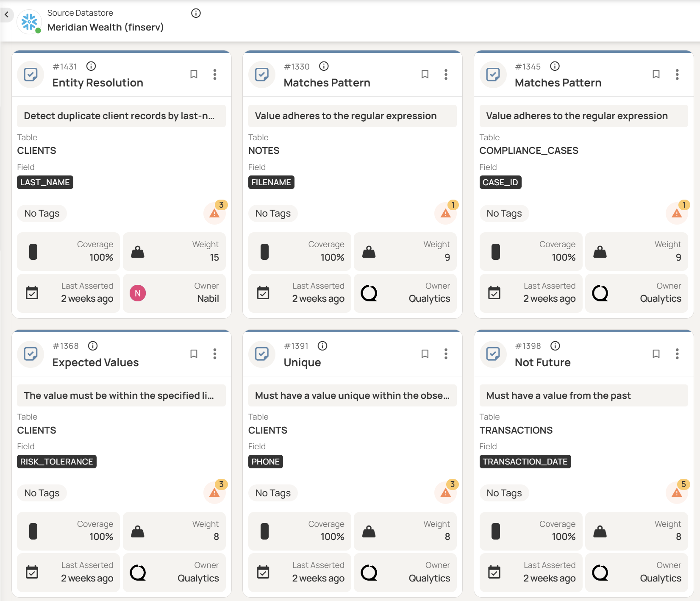This screenshot has height=601, width=700.
Task: Open options menu for Not Future
Action: point(677,354)
